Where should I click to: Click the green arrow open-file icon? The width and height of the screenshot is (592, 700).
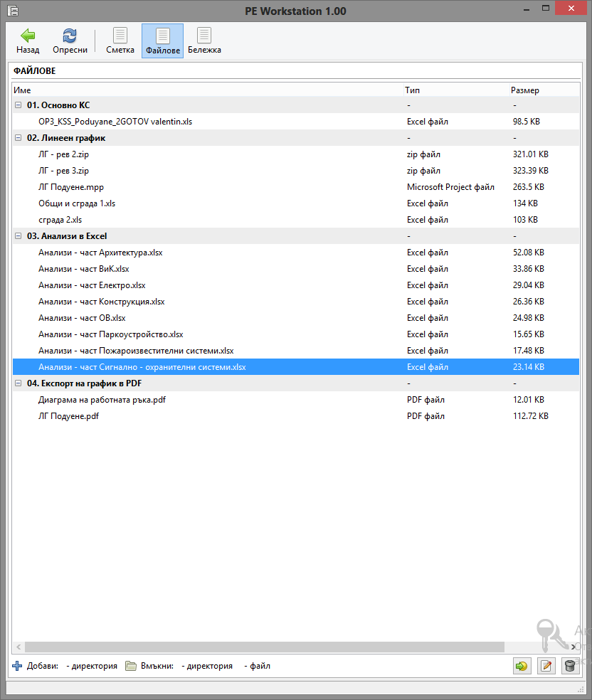[x=522, y=666]
